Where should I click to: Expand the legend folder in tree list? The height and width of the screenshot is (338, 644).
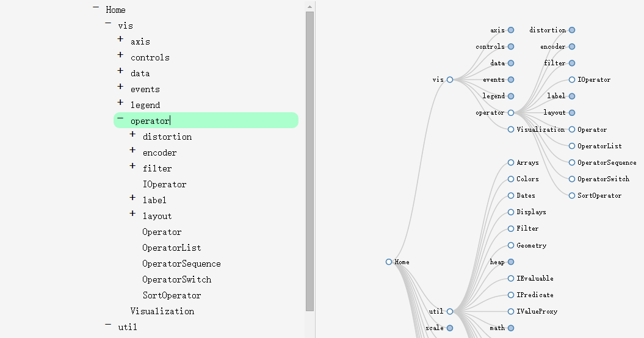click(120, 102)
